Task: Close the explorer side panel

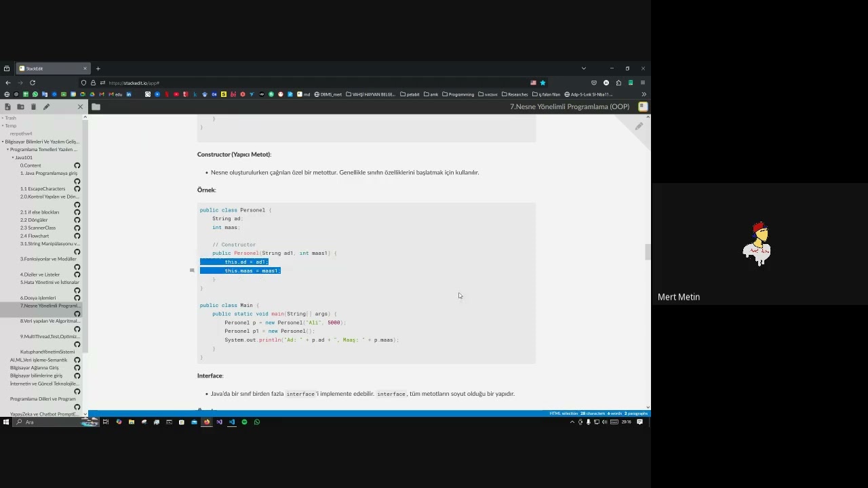Action: tap(80, 107)
